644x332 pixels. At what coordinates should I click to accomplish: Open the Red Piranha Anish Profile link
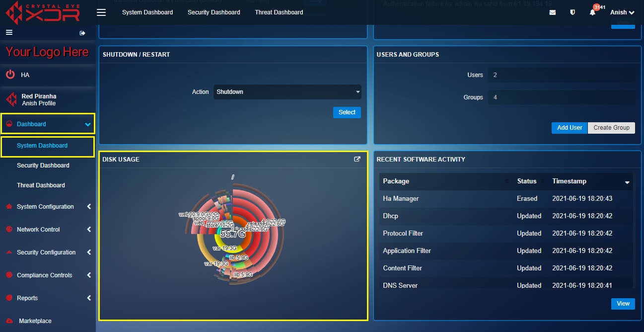pos(39,99)
